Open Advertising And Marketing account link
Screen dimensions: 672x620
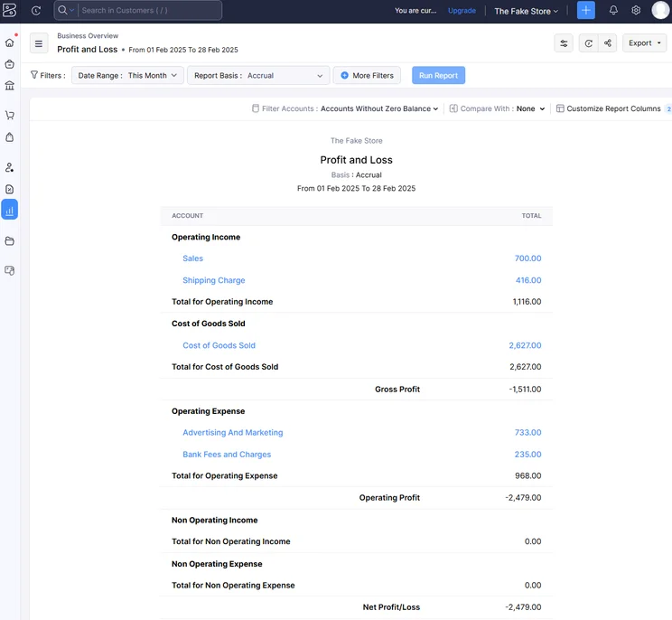pyautogui.click(x=233, y=432)
